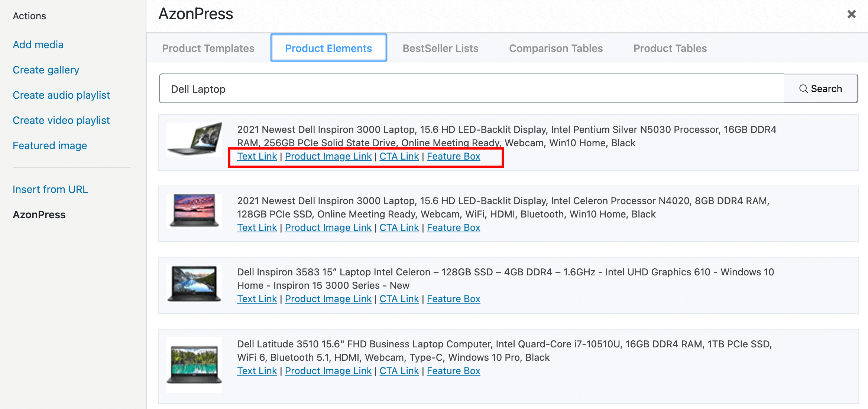The image size is (868, 409).
Task: Click CTA Link for Pentium Silver N5030 laptop
Action: [x=399, y=156]
